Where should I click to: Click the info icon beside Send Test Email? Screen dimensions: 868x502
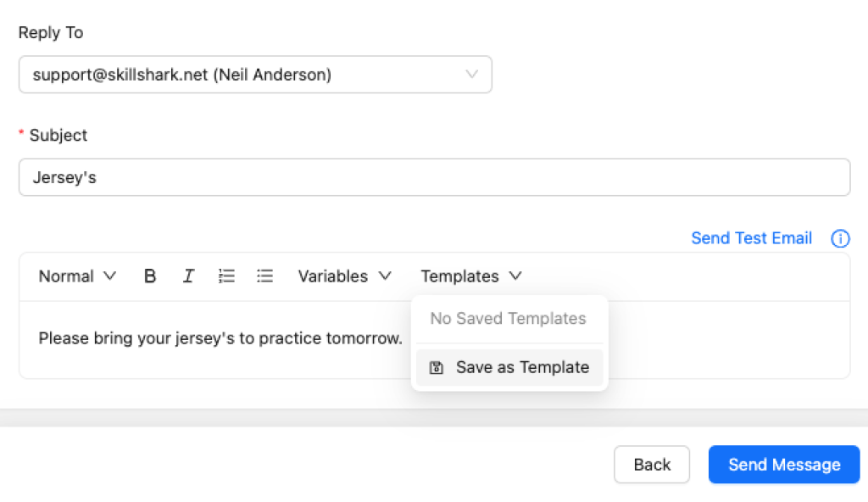point(840,238)
